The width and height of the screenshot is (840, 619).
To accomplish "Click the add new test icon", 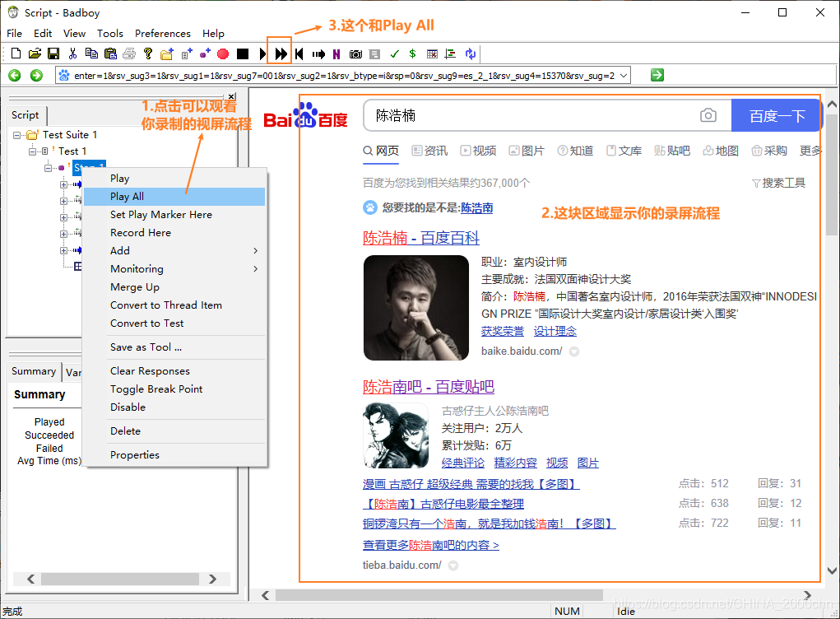I will click(x=187, y=54).
